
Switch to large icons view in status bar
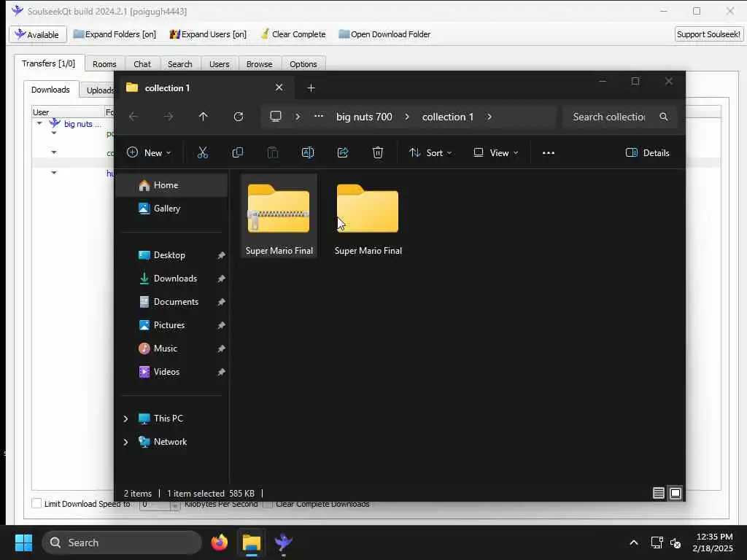point(676,494)
